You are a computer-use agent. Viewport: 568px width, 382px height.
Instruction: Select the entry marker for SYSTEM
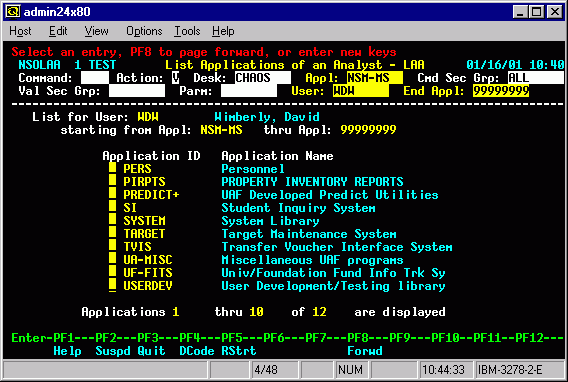(113, 220)
